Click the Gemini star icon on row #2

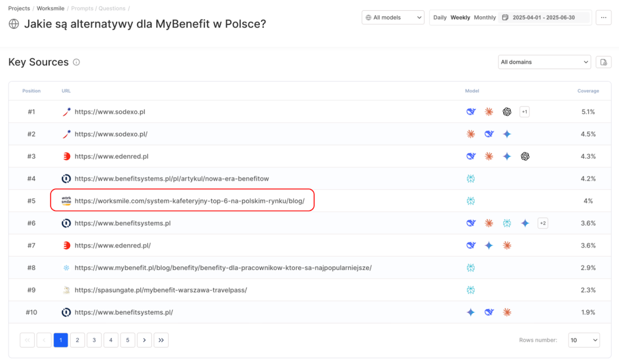507,134
